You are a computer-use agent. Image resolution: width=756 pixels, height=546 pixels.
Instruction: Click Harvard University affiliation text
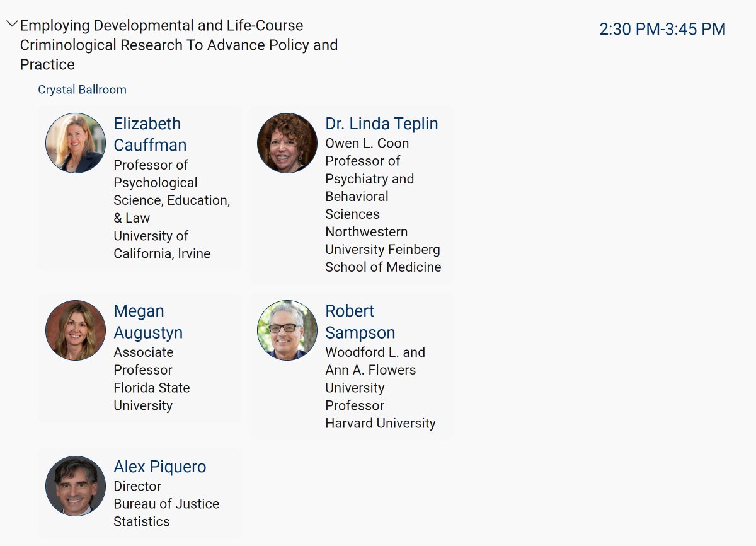pyautogui.click(x=381, y=423)
